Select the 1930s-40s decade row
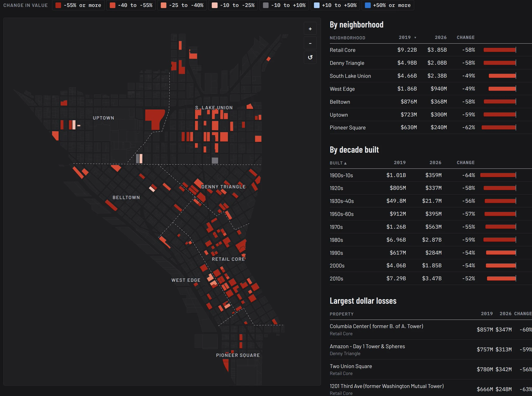Viewport: 532px width, 396px height. (x=431, y=201)
